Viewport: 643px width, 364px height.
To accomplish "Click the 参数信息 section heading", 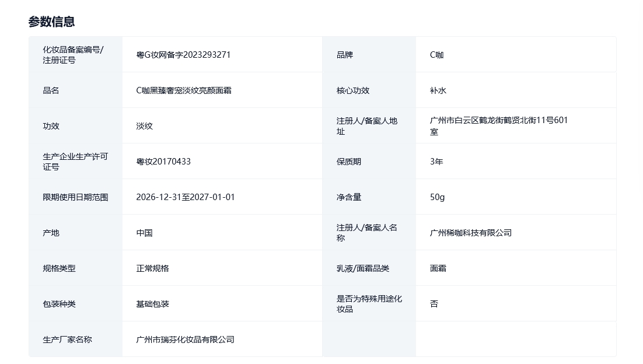I will click(x=51, y=22).
